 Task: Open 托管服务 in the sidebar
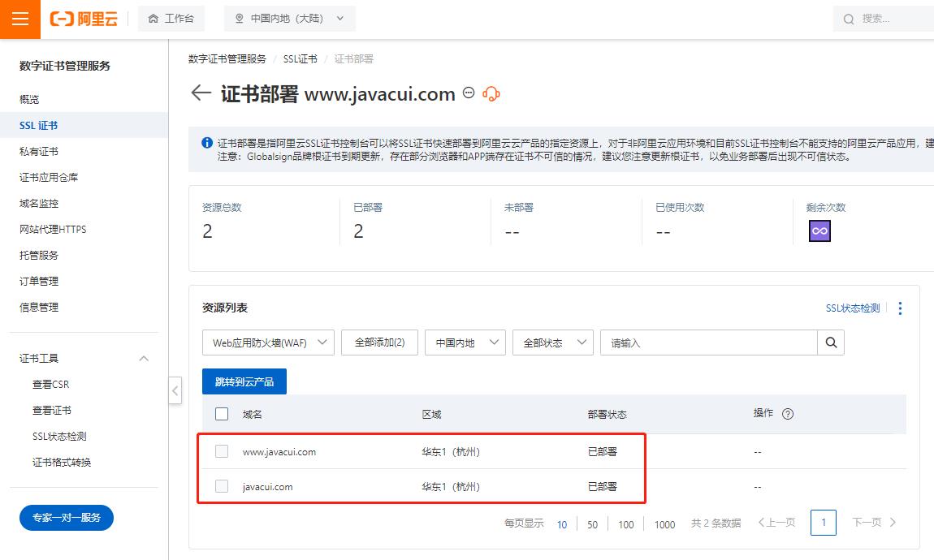[x=39, y=255]
